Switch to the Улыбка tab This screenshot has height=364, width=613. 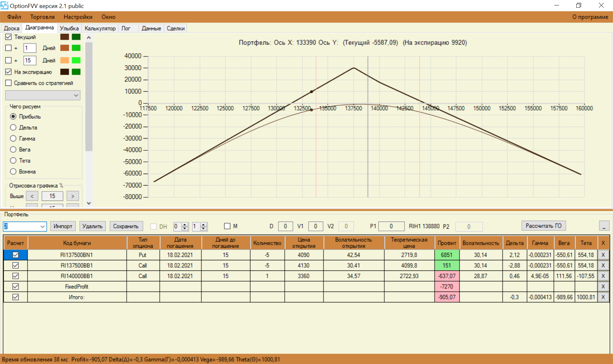(69, 28)
